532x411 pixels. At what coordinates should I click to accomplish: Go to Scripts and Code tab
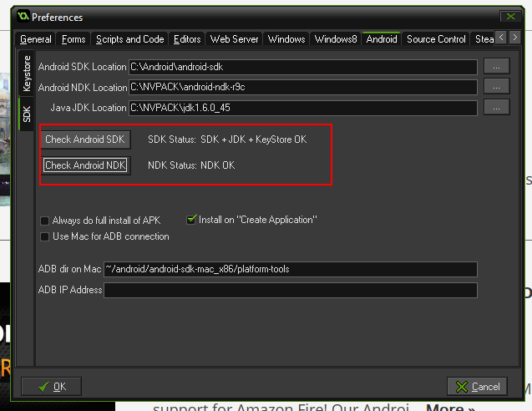tap(129, 39)
